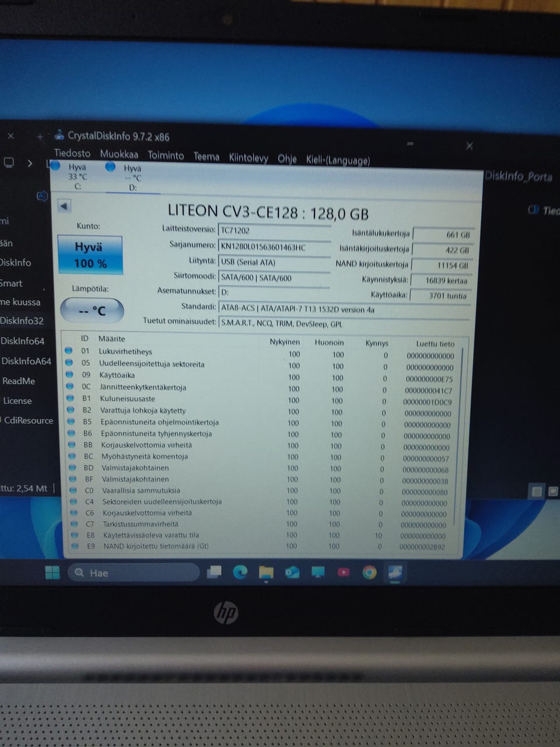Switch Explorer to details view icon
This screenshot has width=560, height=747.
[537, 491]
